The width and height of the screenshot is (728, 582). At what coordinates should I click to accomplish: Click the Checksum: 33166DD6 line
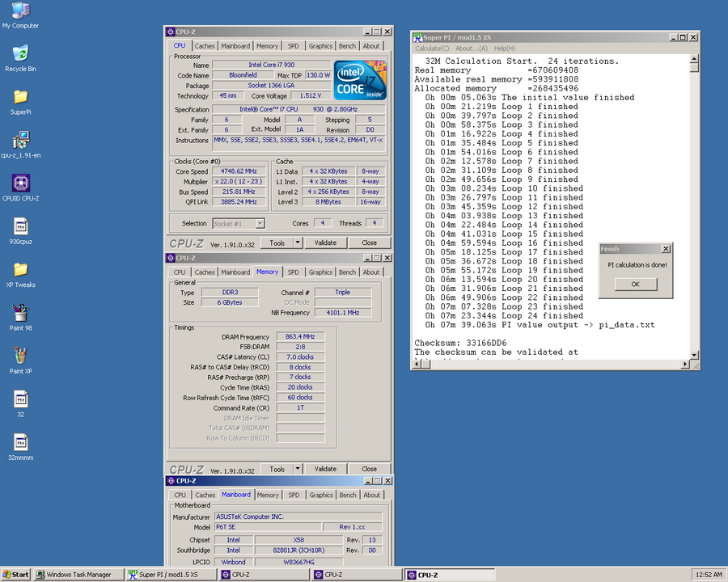[460, 343]
